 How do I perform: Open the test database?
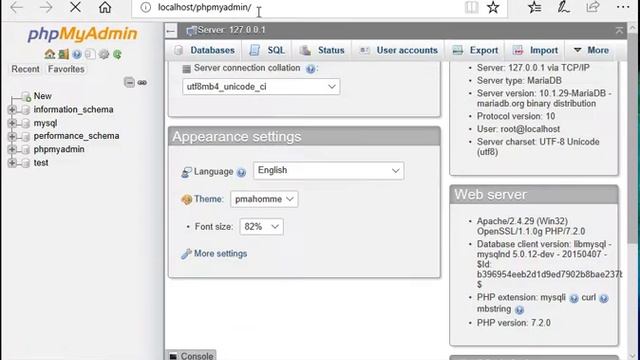41,163
